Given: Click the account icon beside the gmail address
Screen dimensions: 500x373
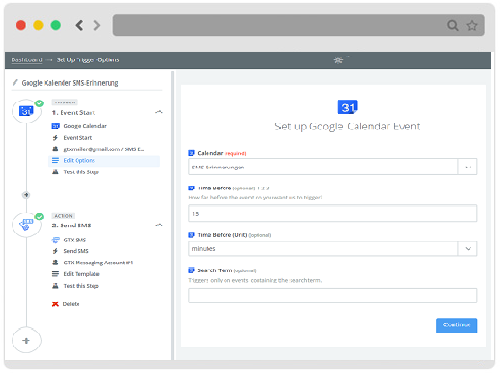Looking at the screenshot, I should click(55, 149).
